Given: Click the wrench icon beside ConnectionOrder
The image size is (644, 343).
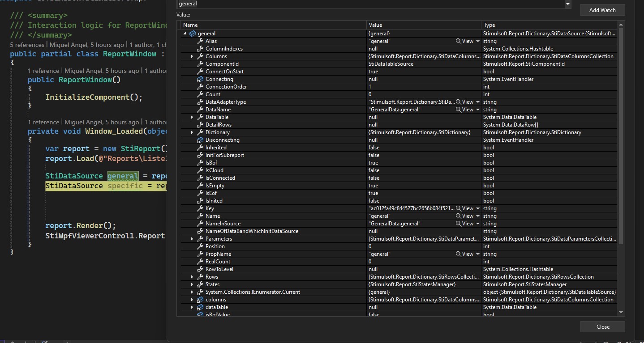Looking at the screenshot, I should [x=200, y=87].
